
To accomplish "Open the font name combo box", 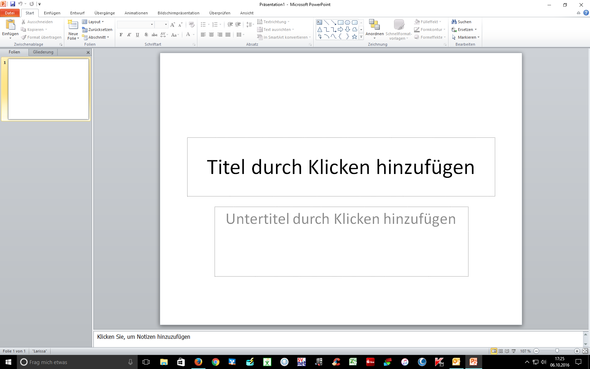I will (x=136, y=24).
